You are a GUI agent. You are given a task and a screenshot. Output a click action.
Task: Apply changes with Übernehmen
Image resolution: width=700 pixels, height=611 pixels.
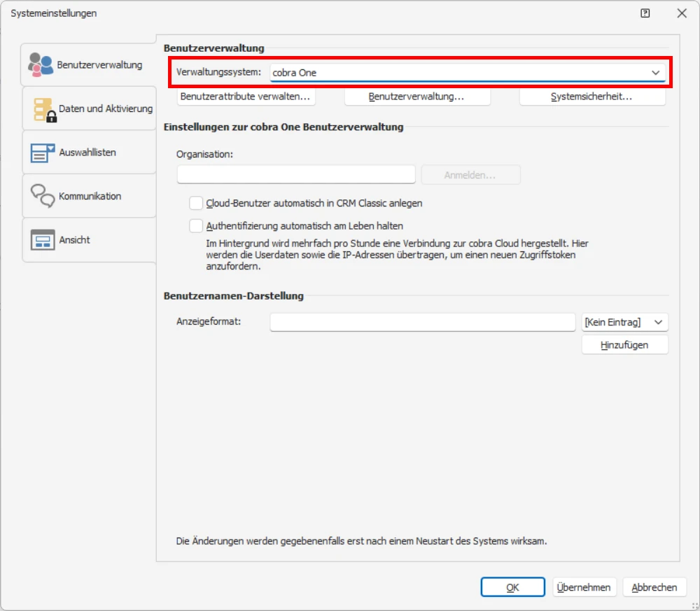point(584,587)
